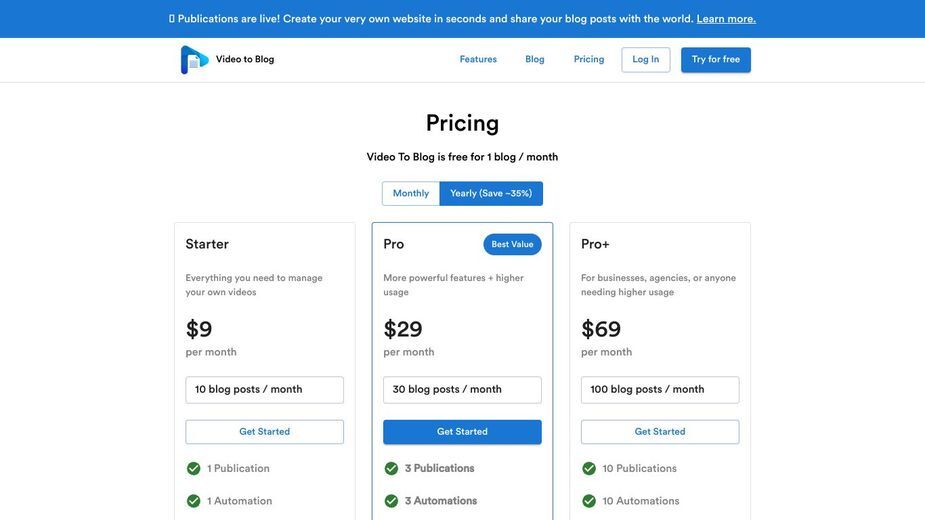Select Yearly (Save ~35%) billing
Image resolution: width=925 pixels, height=520 pixels.
pos(491,194)
